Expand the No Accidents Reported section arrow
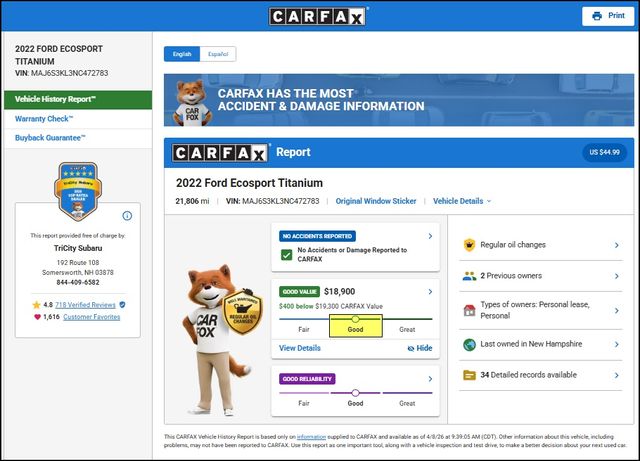Image resolution: width=640 pixels, height=461 pixels. click(x=430, y=237)
